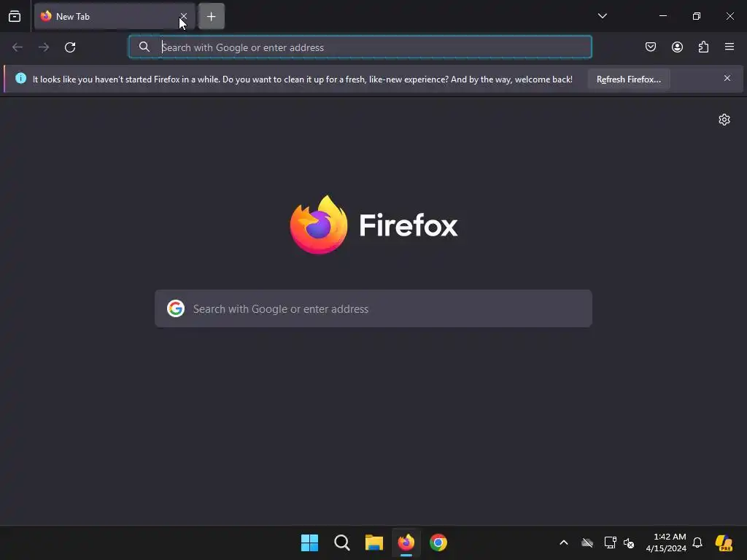Open File Explorer from taskbar

[374, 542]
